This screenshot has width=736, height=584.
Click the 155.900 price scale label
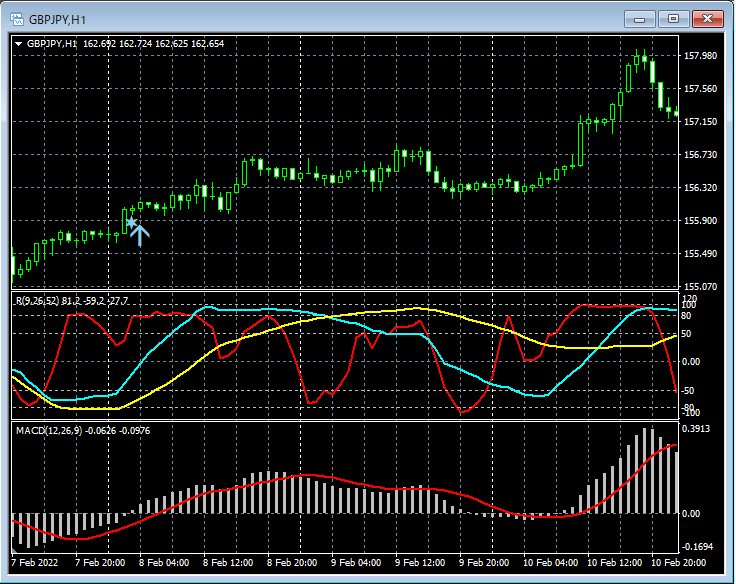click(x=700, y=221)
